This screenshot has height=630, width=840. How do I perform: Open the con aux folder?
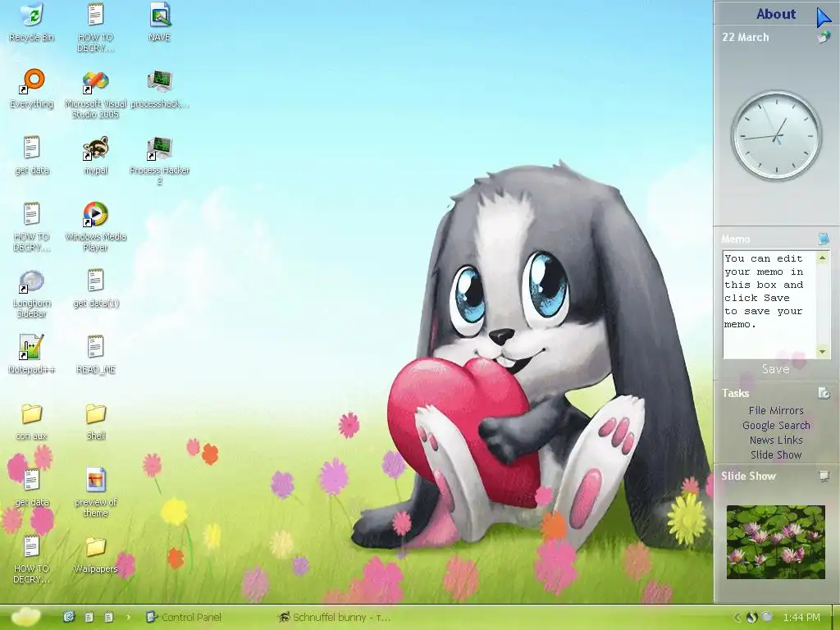click(32, 421)
